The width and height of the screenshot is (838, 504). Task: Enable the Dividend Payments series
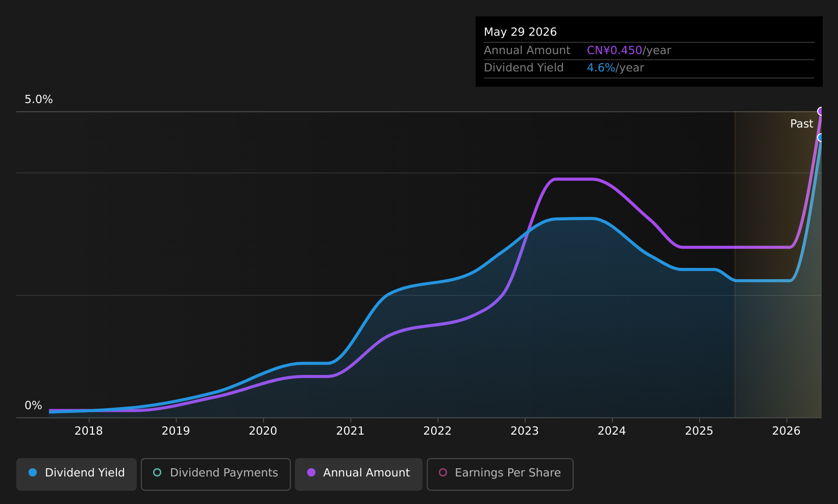(216, 474)
